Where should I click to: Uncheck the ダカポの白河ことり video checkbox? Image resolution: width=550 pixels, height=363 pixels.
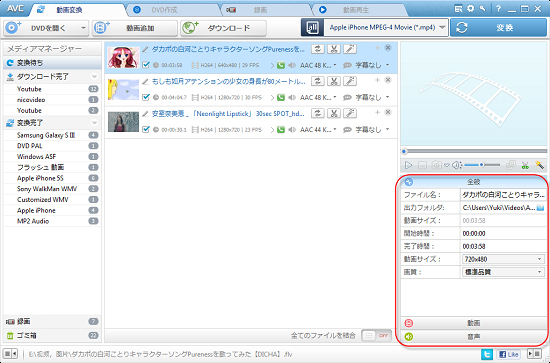(146, 65)
